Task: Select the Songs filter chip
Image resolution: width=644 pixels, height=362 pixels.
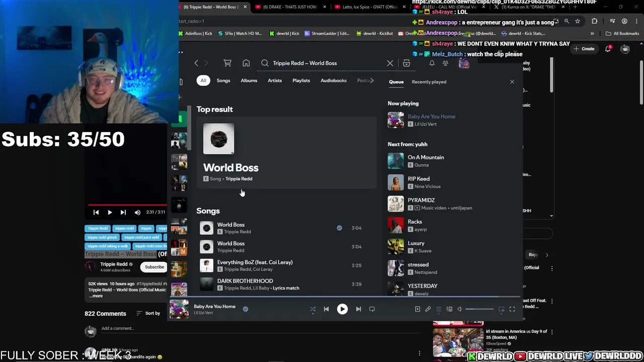Action: (223, 80)
